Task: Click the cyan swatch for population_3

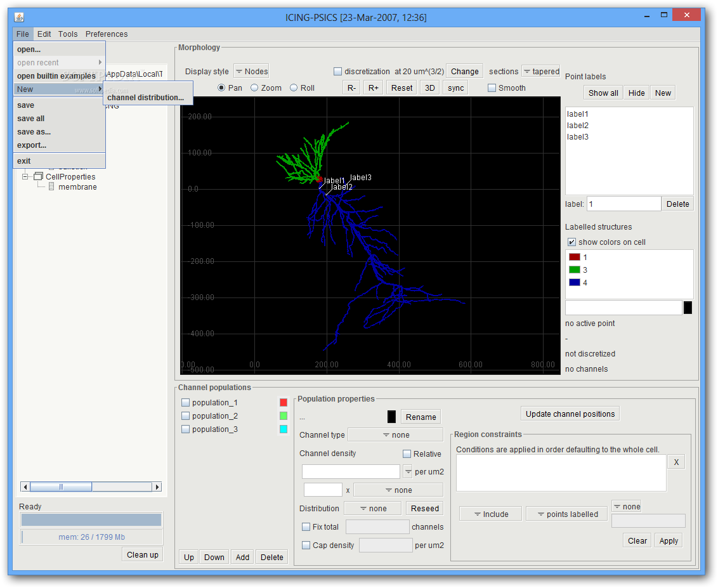Action: (284, 429)
